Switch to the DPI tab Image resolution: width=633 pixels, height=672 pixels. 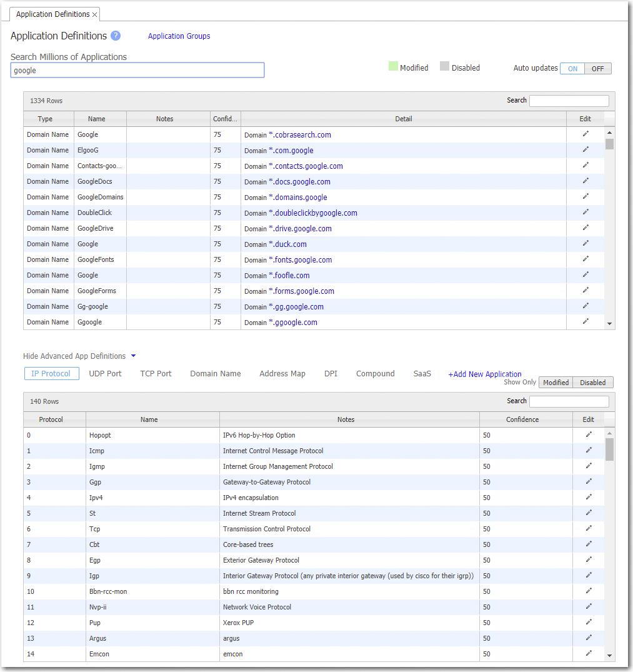tap(331, 373)
